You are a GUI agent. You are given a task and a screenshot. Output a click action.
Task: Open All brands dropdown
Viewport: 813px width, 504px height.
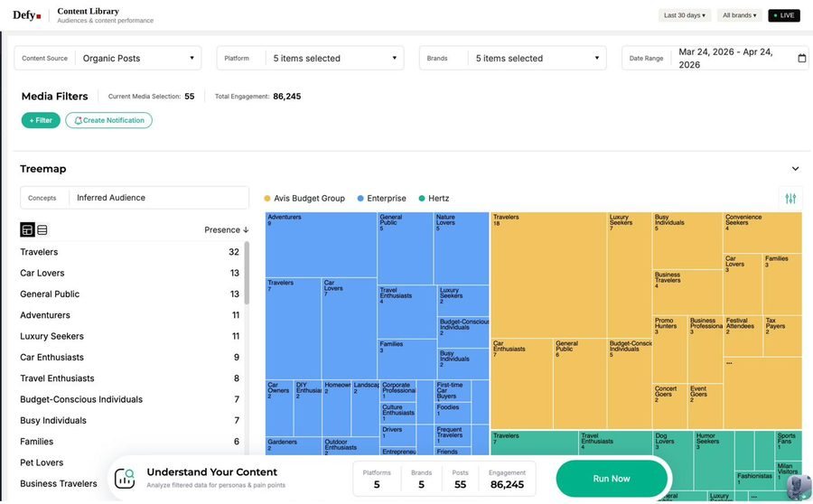coord(739,15)
